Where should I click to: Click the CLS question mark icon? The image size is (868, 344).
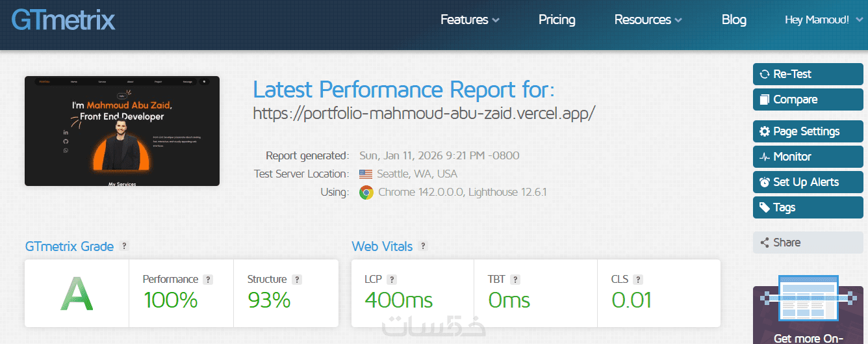(638, 280)
